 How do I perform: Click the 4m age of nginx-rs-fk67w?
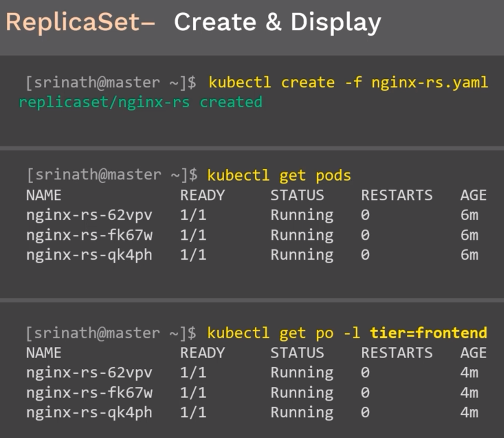[x=470, y=393]
